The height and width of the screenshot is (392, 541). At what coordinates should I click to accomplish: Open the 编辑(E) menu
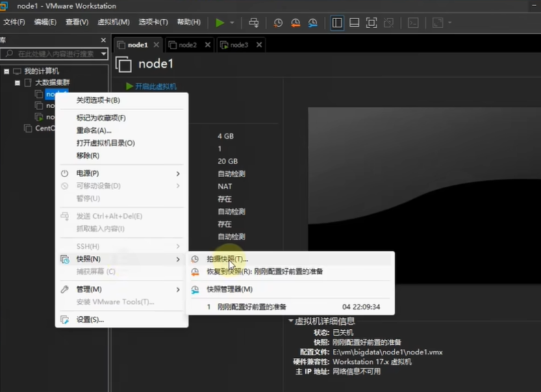[45, 23]
